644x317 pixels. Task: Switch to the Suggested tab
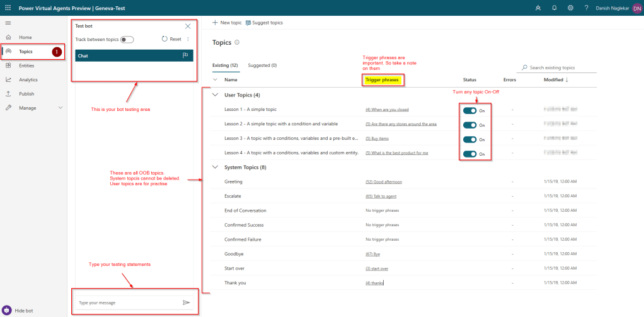pos(262,65)
